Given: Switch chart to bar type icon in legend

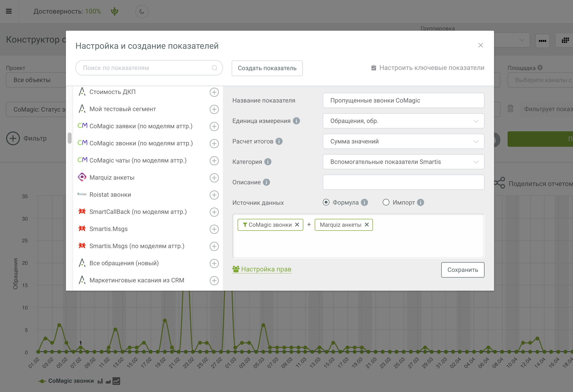Looking at the screenshot, I should click(100, 381).
